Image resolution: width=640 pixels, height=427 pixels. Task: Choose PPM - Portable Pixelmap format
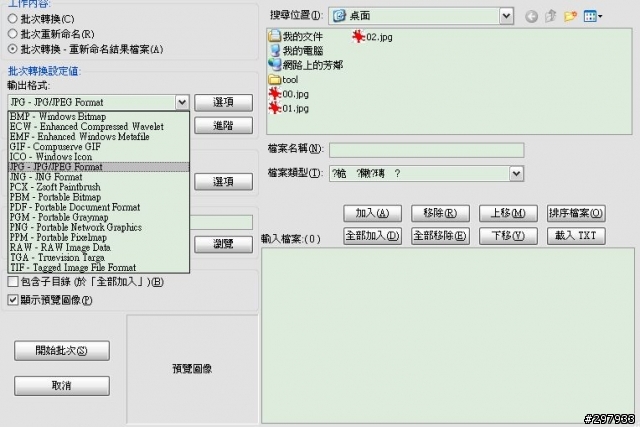[x=99, y=237]
